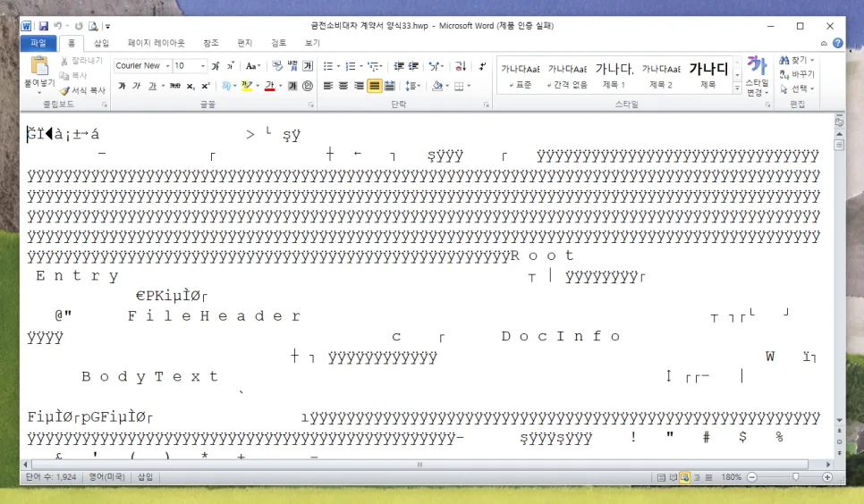This screenshot has height=504, width=864.
Task: Toggle Show paragraph marks icon
Action: [482, 66]
